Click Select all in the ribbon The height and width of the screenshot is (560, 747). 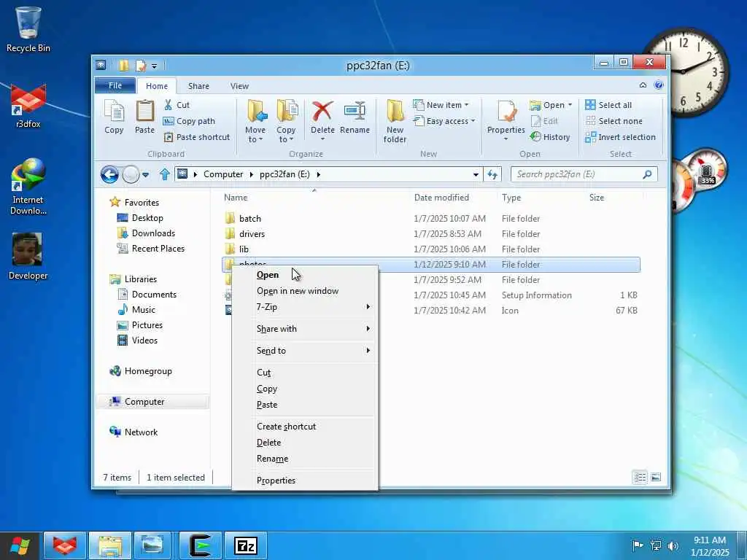[x=608, y=105]
